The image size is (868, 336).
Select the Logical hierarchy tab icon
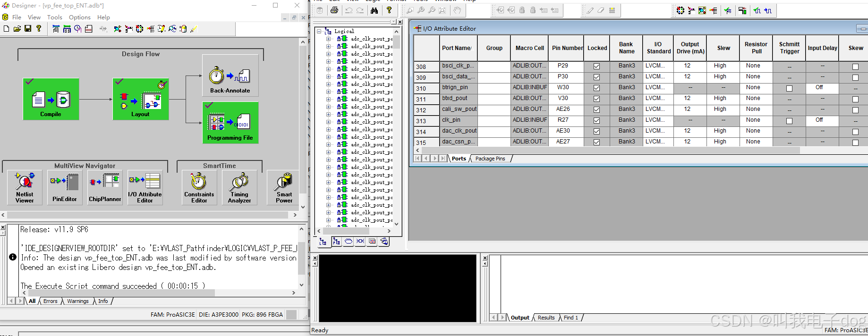323,242
